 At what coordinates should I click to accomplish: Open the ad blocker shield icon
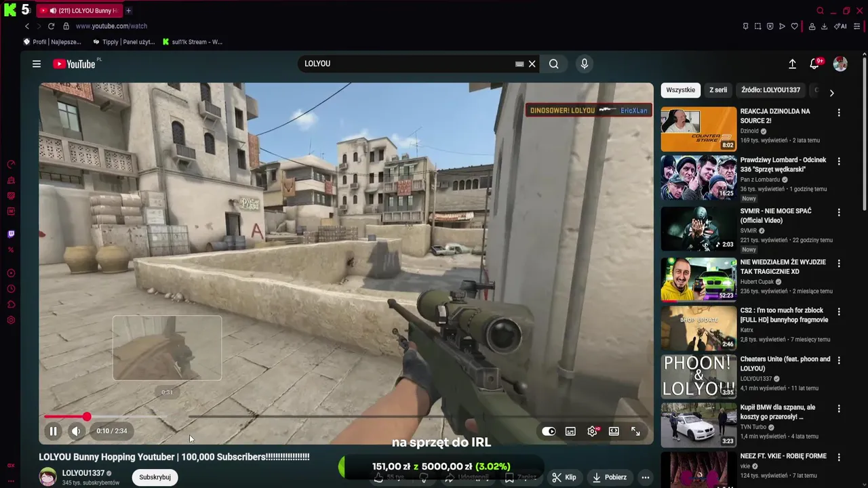tap(770, 26)
